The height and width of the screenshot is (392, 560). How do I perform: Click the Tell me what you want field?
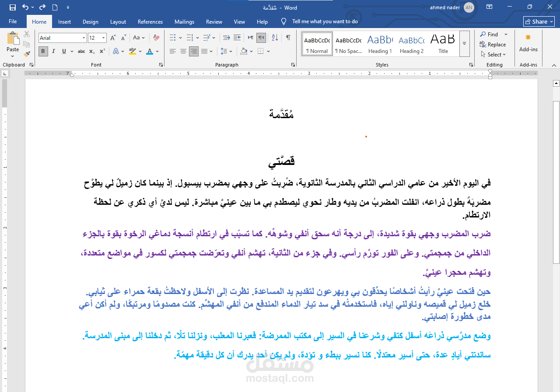325,21
